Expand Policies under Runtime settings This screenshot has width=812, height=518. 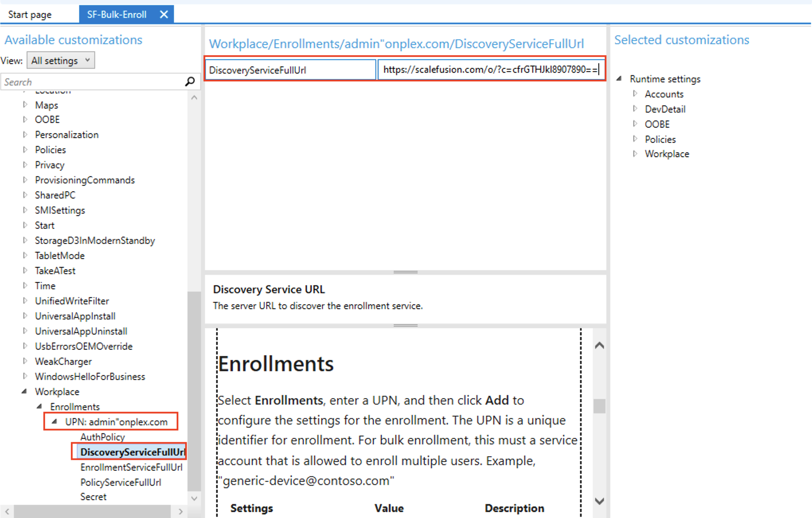635,139
